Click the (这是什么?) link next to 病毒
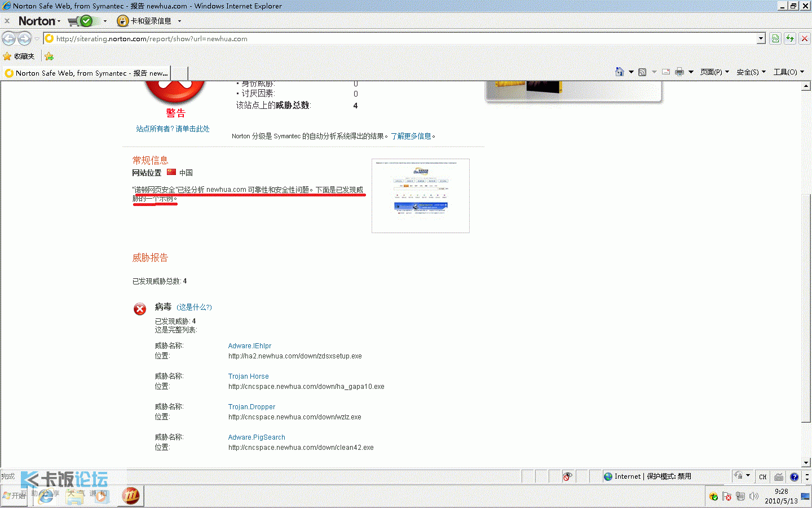This screenshot has height=508, width=812. [194, 307]
